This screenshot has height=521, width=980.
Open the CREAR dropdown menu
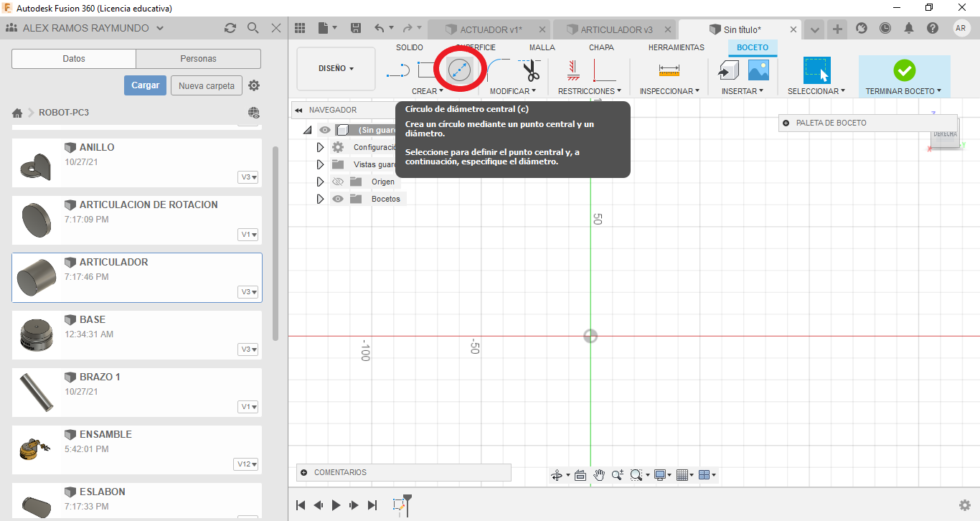(428, 91)
